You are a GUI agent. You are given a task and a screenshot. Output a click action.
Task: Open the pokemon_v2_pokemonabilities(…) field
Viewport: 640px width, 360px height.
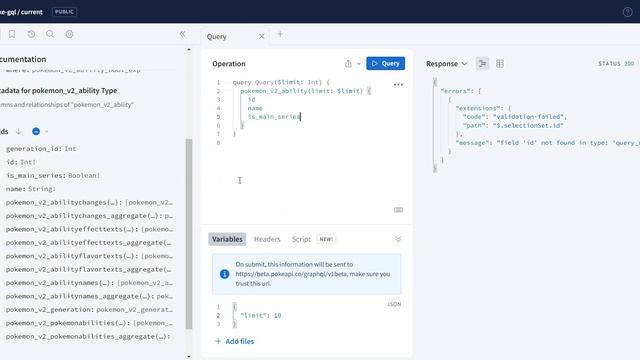[x=89, y=323]
